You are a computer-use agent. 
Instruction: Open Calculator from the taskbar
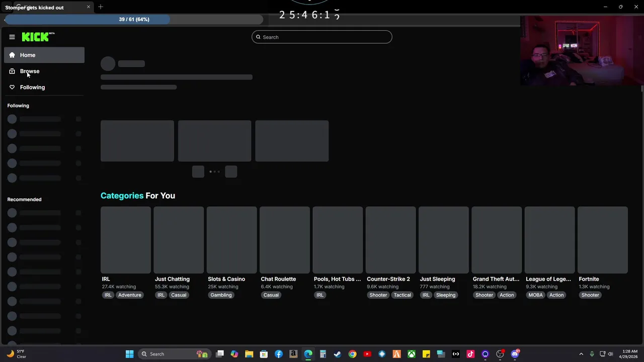tap(323, 354)
